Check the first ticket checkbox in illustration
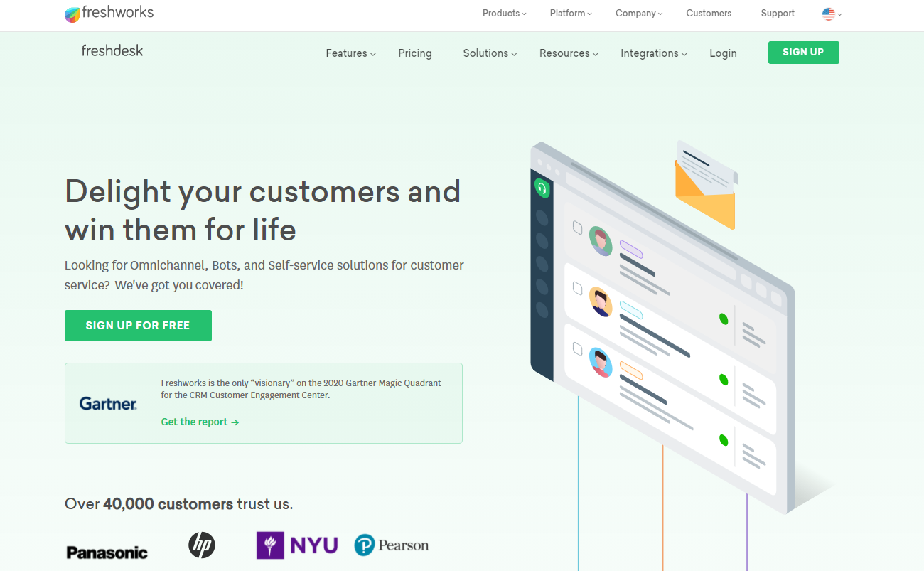924x571 pixels. (578, 228)
